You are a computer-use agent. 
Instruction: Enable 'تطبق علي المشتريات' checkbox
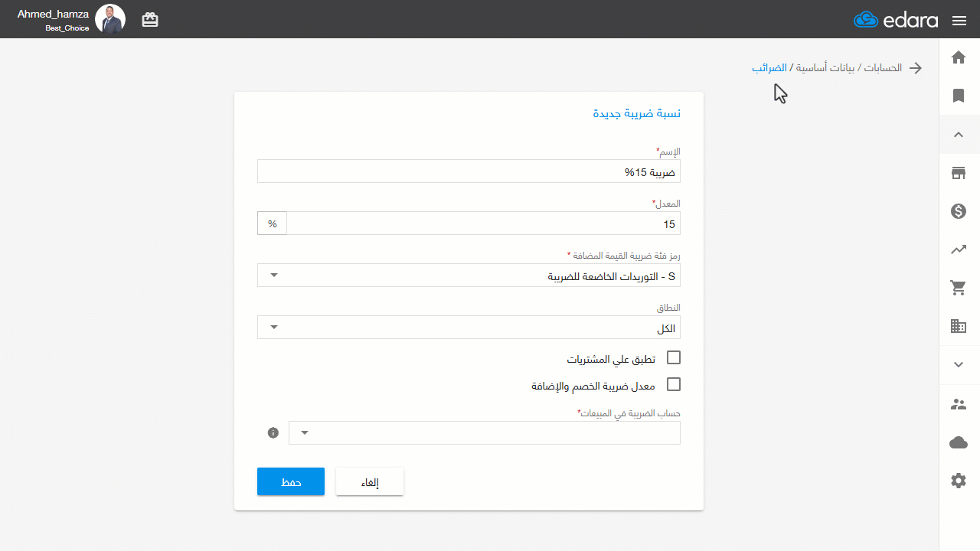(674, 357)
